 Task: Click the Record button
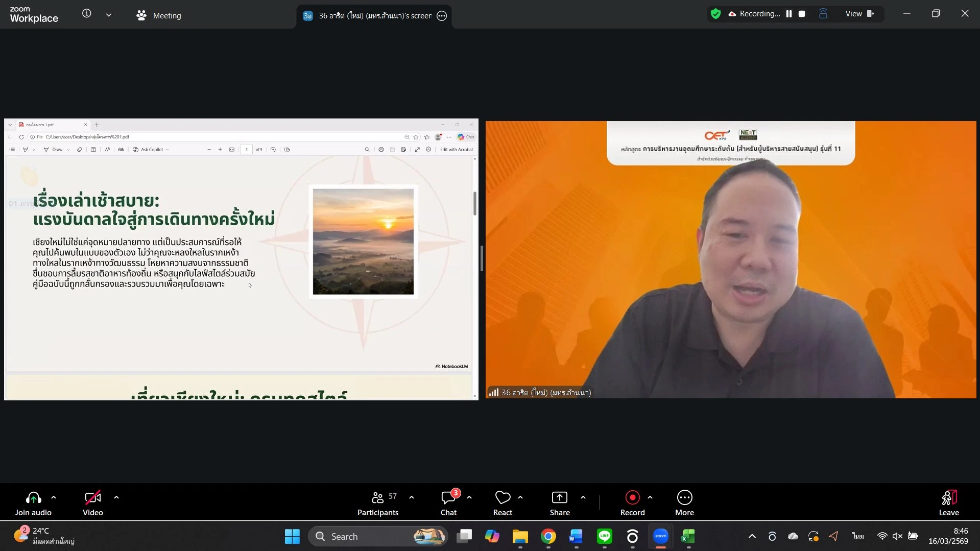point(632,503)
